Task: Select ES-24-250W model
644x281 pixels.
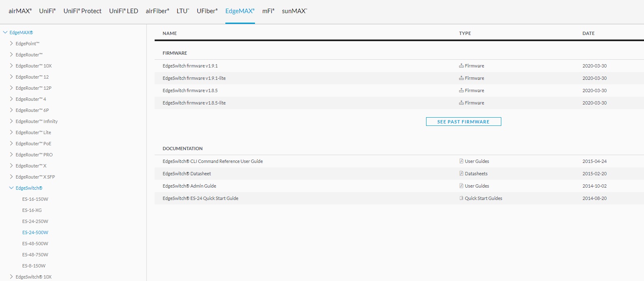Action: pos(35,221)
